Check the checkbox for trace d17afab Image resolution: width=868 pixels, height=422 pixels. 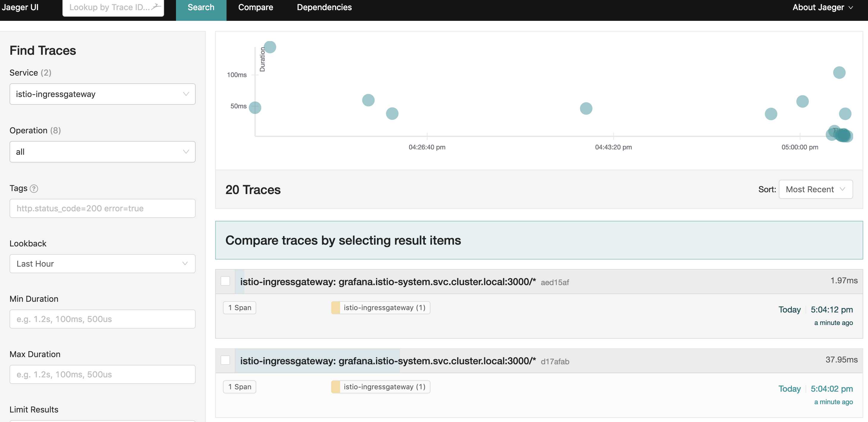click(x=225, y=360)
